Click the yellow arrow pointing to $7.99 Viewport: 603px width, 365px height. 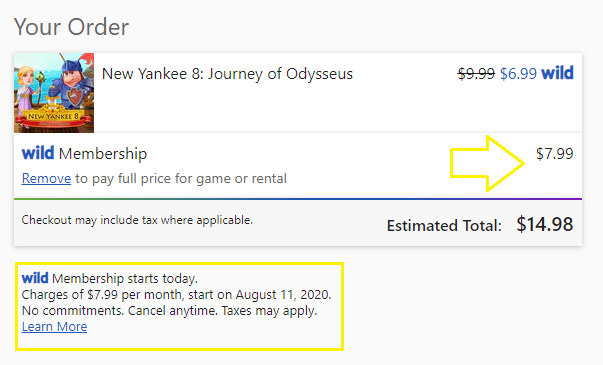pyautogui.click(x=487, y=163)
